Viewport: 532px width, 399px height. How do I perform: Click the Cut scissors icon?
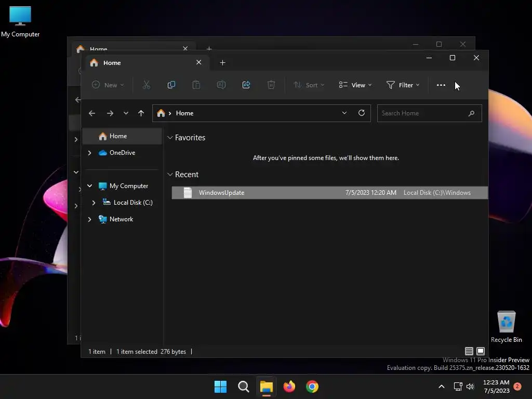[x=146, y=85]
